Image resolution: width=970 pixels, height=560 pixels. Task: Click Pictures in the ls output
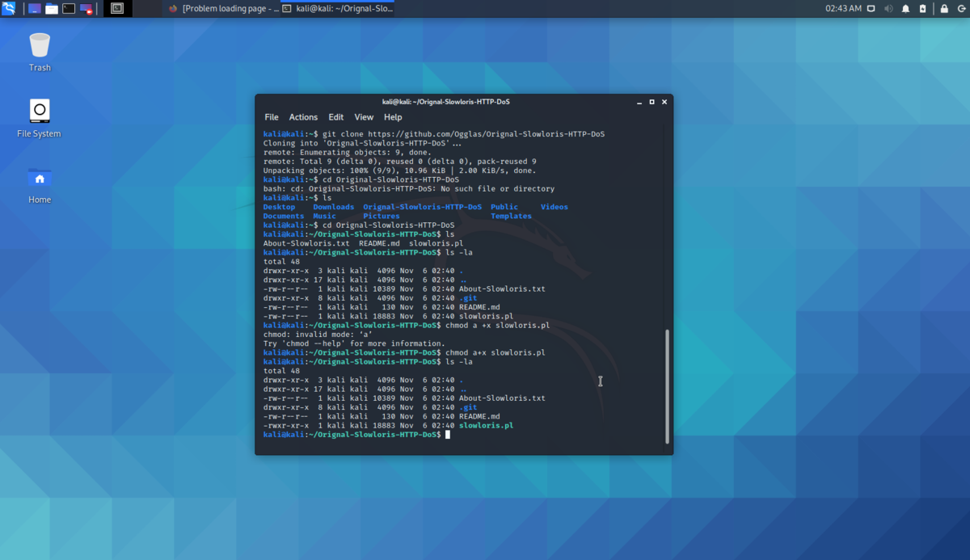tap(382, 216)
